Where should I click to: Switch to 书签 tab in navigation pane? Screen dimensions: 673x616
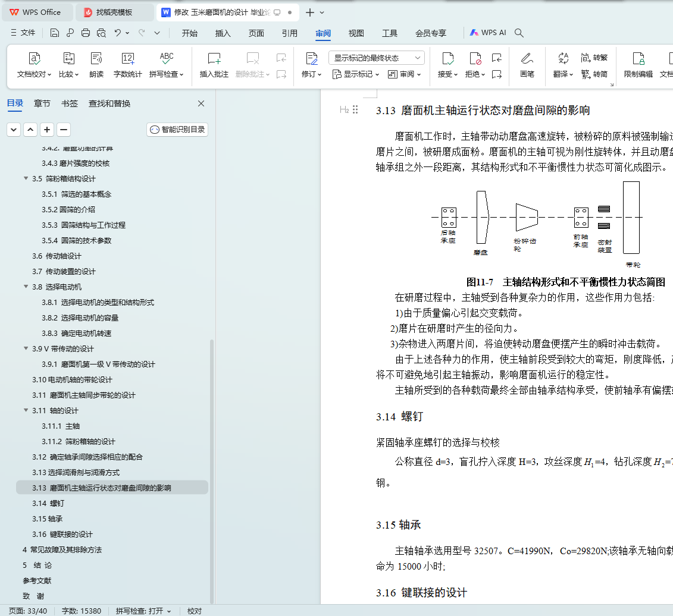70,103
